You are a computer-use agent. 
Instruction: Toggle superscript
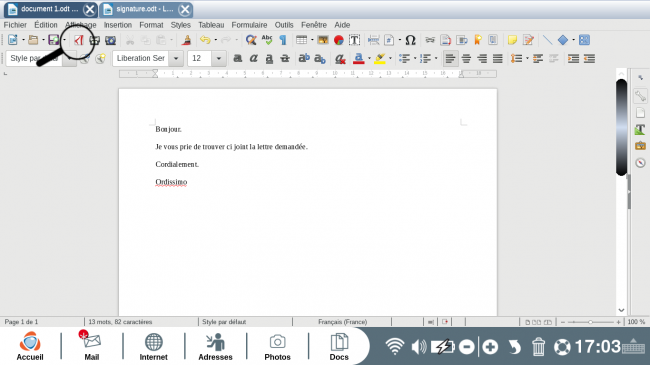tap(304, 58)
